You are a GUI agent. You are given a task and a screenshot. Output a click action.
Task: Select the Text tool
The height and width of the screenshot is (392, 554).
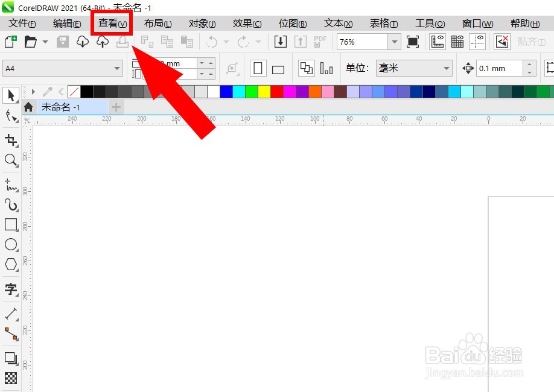pyautogui.click(x=11, y=289)
